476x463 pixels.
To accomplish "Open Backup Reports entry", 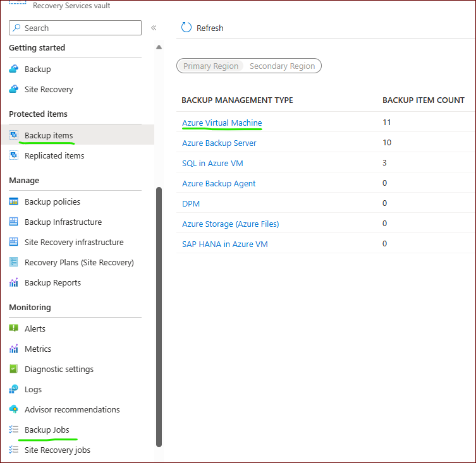I will click(52, 283).
